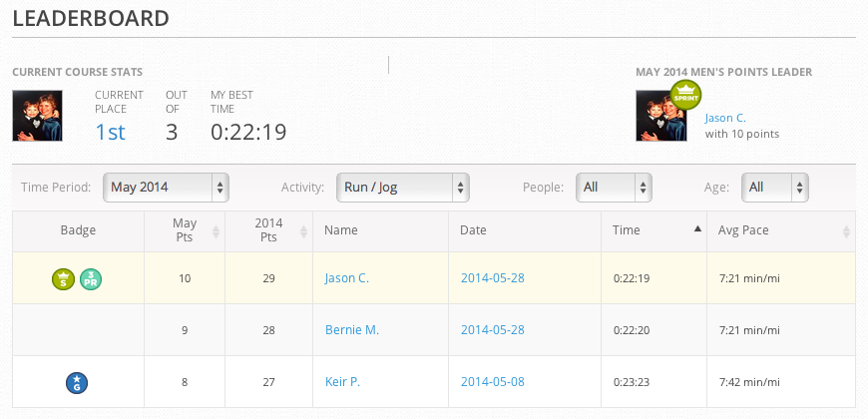The image size is (868, 419).
Task: Click the Name column header
Action: click(x=341, y=230)
